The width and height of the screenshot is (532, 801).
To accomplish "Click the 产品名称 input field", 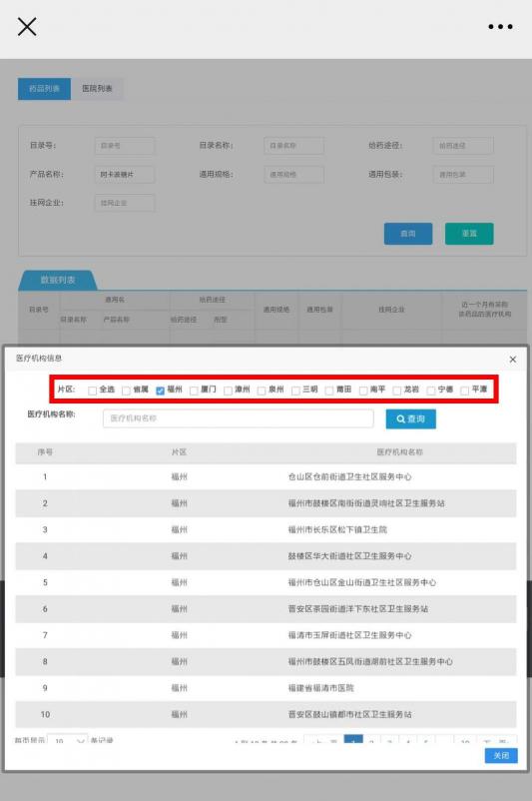I will click(x=125, y=174).
